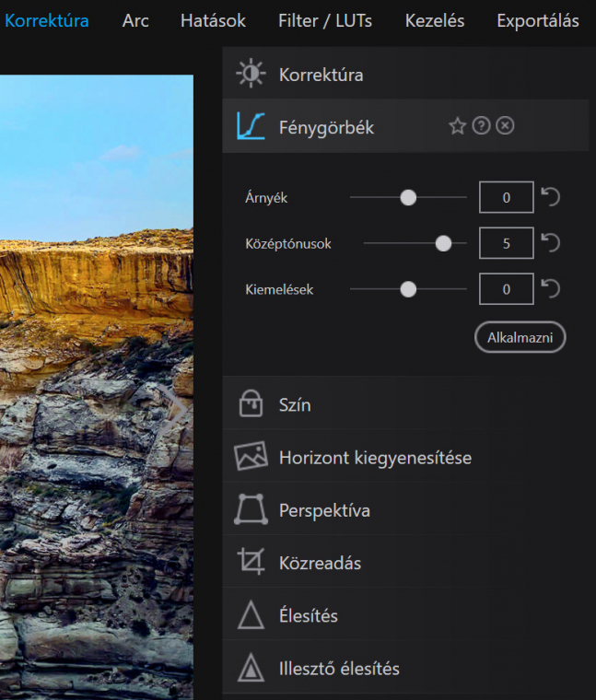The height and width of the screenshot is (700, 596).
Task: Go to the Filter / LUTs tab
Action: [x=325, y=21]
